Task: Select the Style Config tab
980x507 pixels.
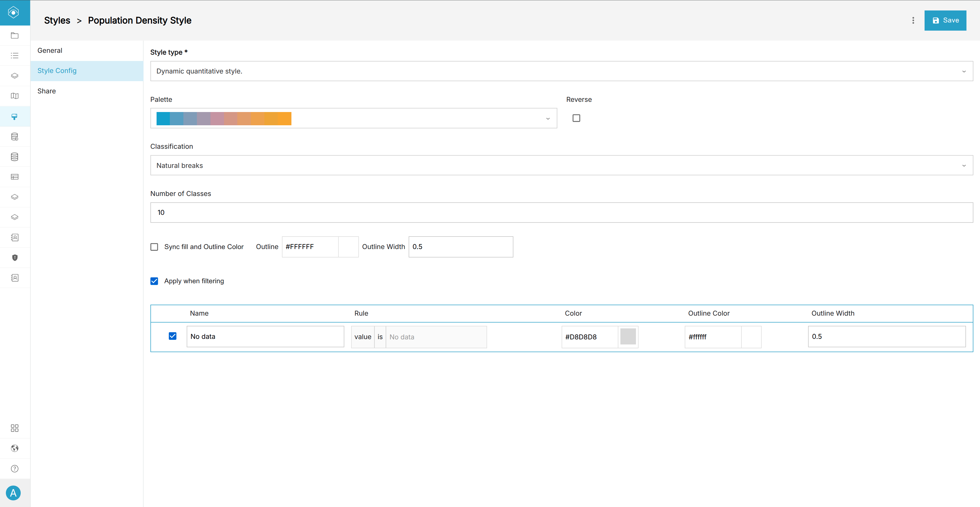Action: pyautogui.click(x=87, y=71)
